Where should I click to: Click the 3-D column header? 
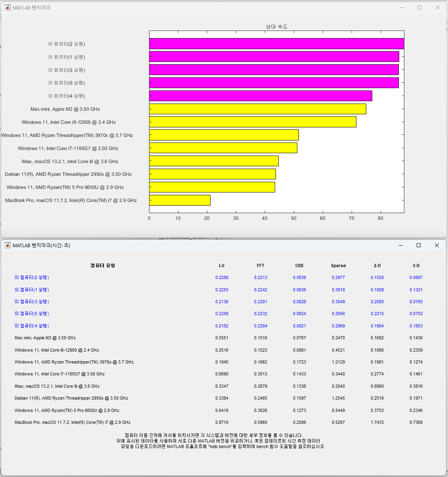pyautogui.click(x=416, y=265)
